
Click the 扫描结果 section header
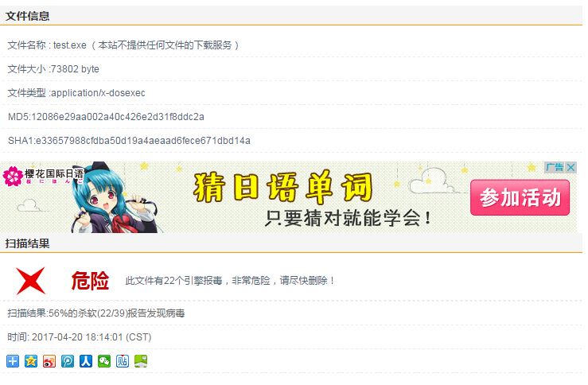coord(27,243)
